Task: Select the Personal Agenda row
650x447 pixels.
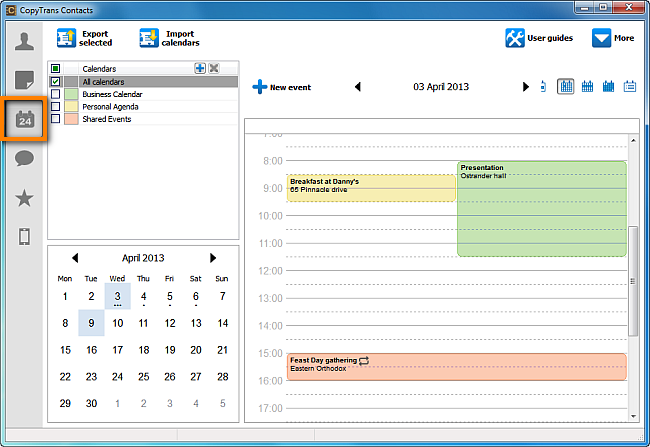Action: pyautogui.click(x=143, y=107)
